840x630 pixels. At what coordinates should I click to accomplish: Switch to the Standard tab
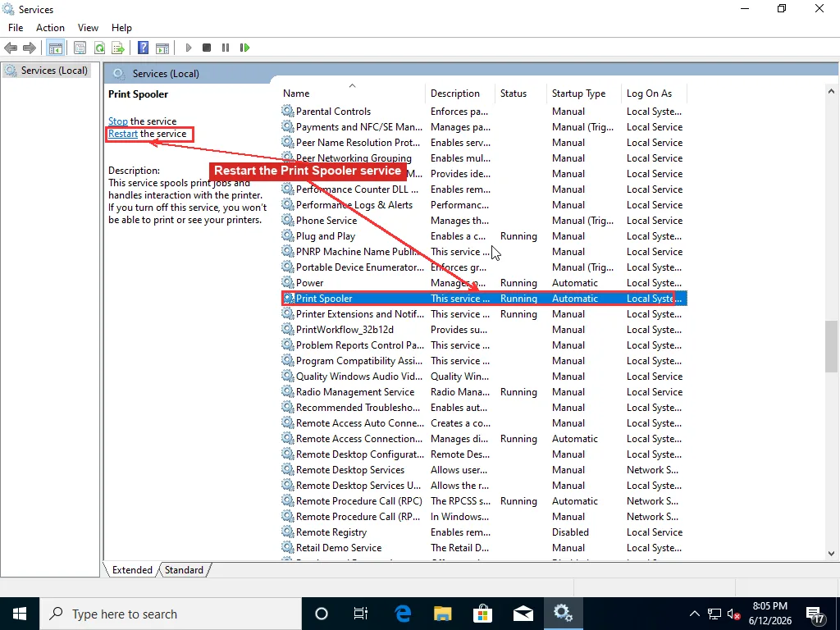[184, 569]
